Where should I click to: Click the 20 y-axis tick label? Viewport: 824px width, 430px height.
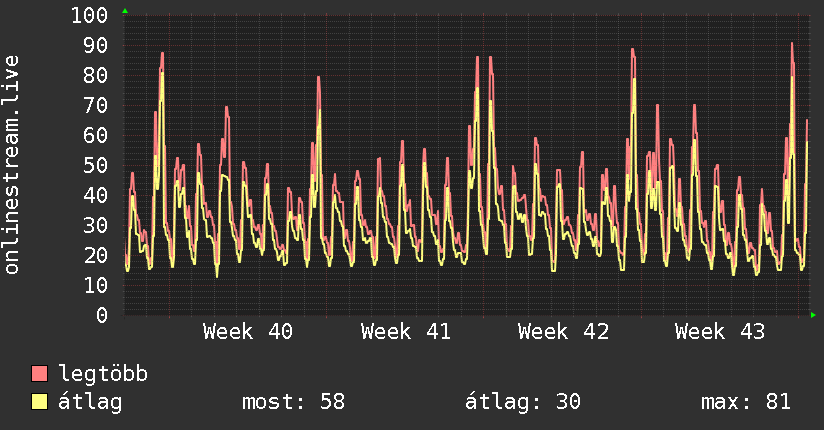pos(96,255)
